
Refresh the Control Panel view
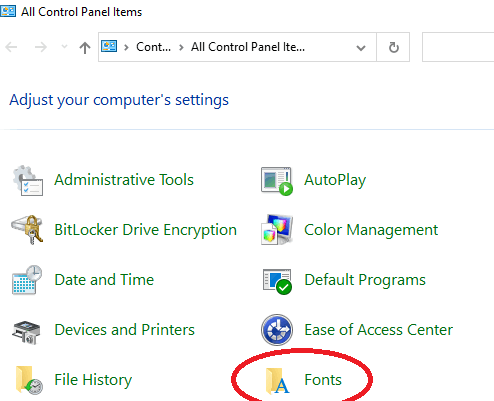coord(393,47)
